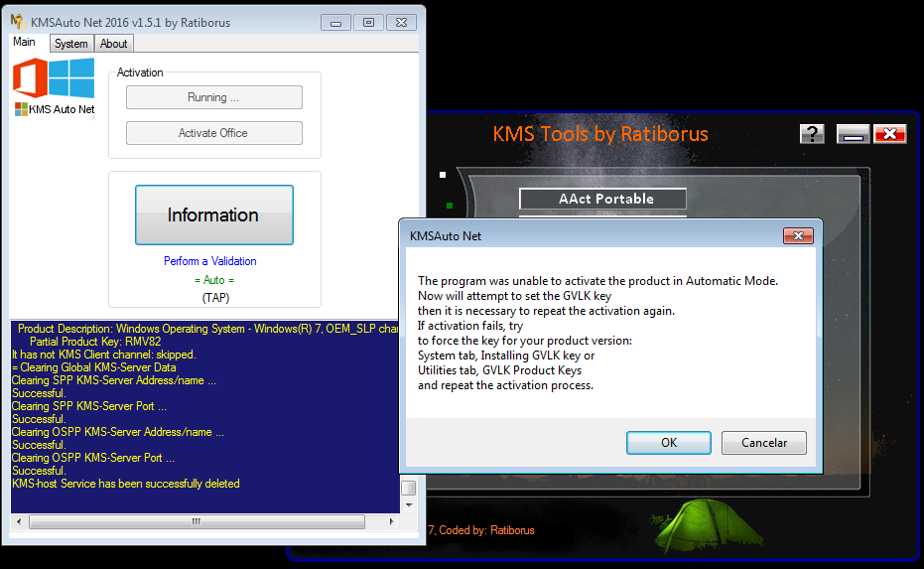Open the Main tab in KMSAuto Net
Viewport: 924px width, 569px height.
pyautogui.click(x=24, y=42)
